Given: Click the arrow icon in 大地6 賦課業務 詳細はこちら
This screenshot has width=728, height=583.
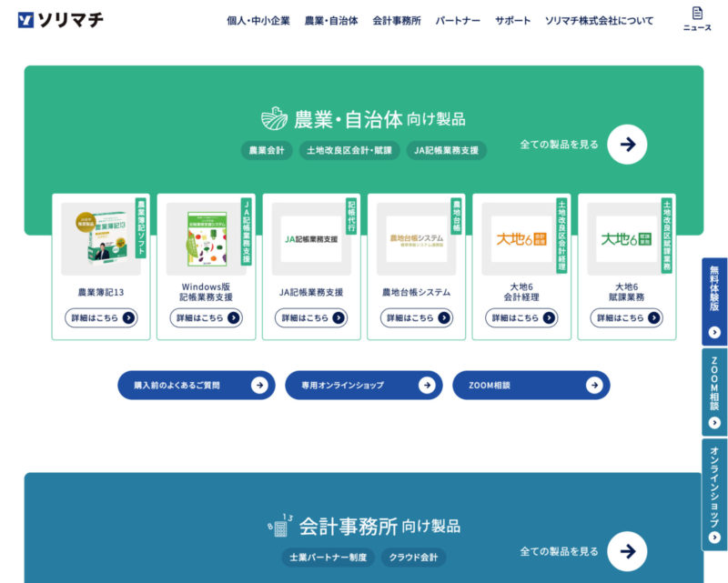Looking at the screenshot, I should pos(653,317).
